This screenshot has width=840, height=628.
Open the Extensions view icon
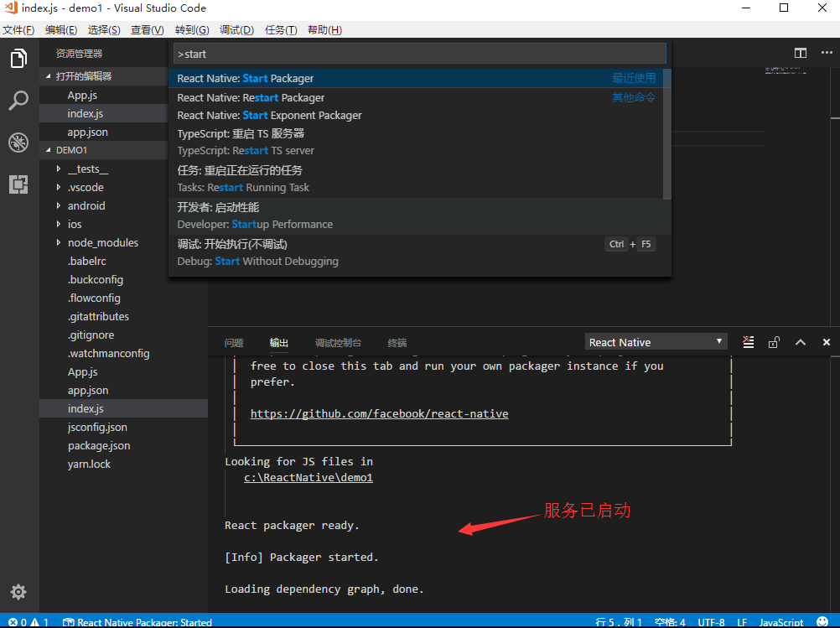point(18,184)
